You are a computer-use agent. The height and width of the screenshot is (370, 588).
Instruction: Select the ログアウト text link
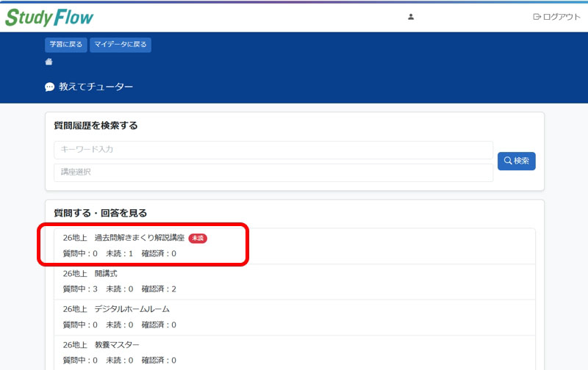coord(562,17)
